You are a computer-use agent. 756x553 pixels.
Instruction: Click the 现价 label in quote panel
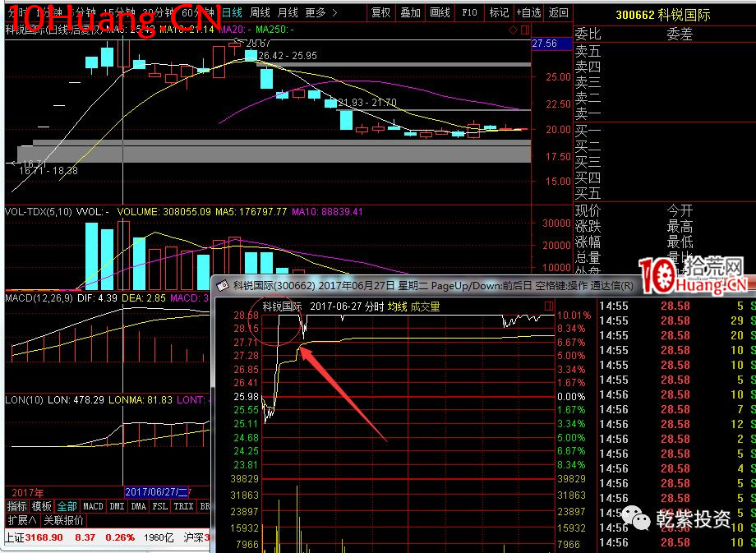[x=588, y=210]
